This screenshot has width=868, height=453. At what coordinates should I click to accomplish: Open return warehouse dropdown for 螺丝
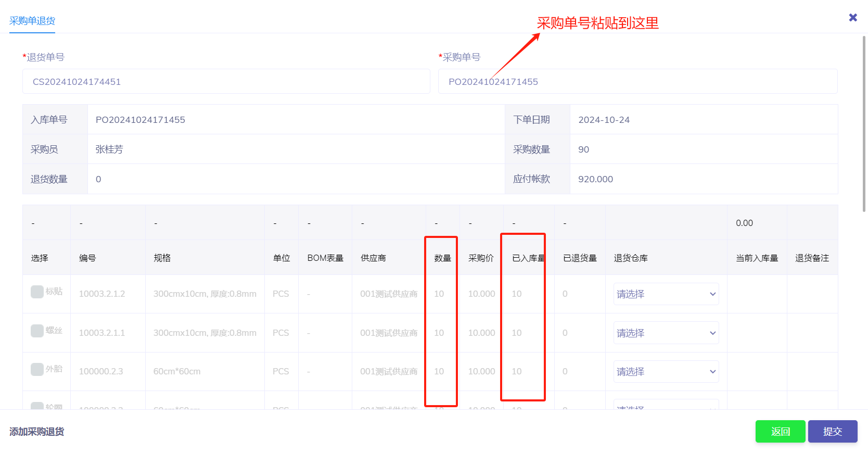pyautogui.click(x=666, y=333)
